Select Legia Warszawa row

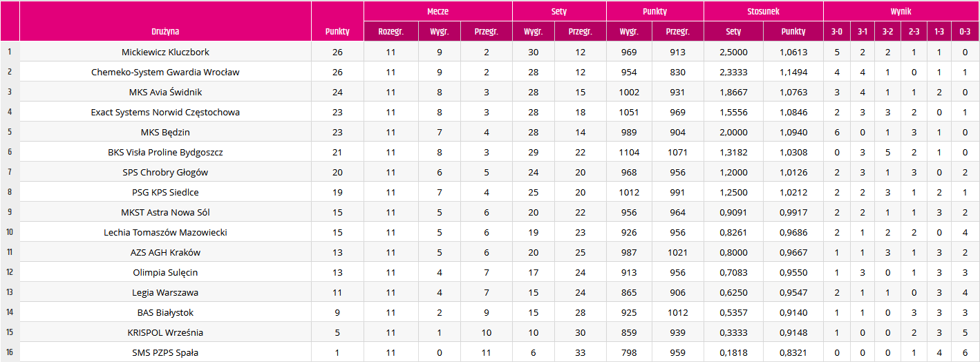pos(490,292)
